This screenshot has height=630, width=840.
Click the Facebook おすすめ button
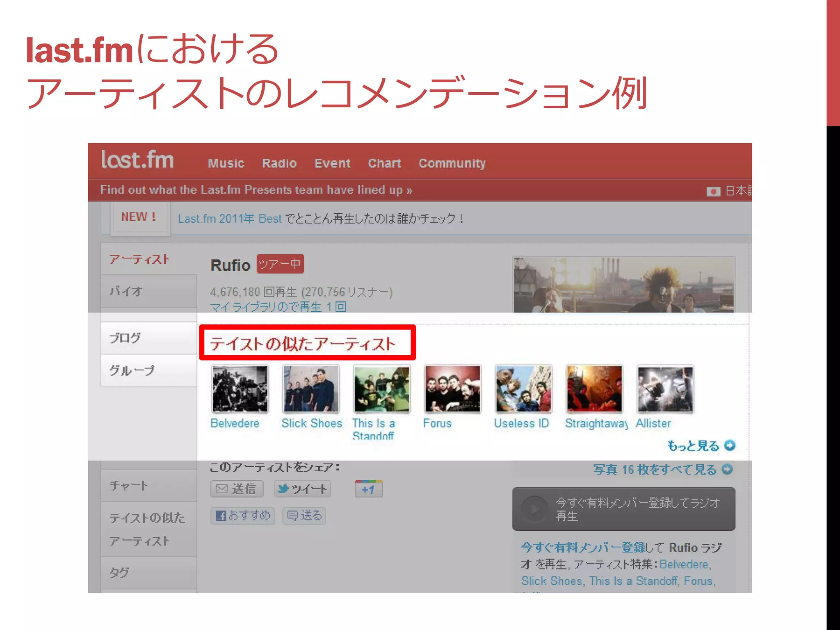[x=243, y=516]
